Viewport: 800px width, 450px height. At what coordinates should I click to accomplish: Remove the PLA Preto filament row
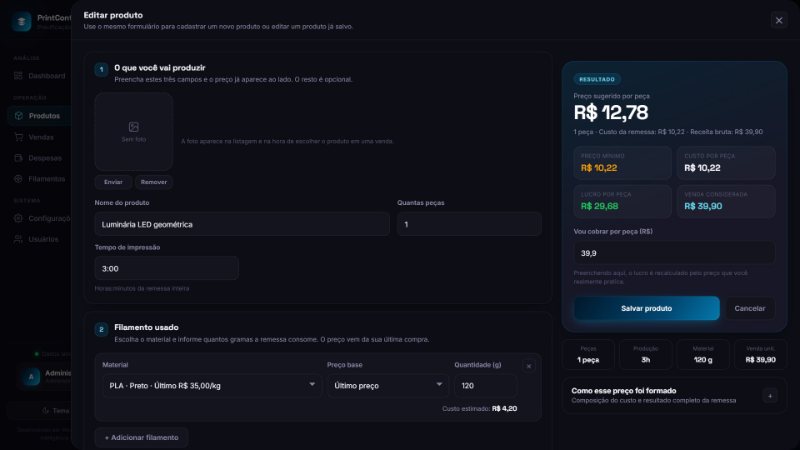[529, 366]
